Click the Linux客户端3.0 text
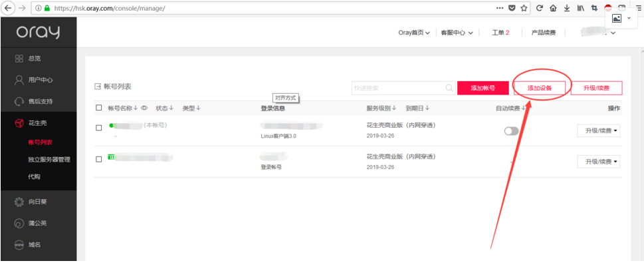This screenshot has height=265, width=644. coord(278,136)
